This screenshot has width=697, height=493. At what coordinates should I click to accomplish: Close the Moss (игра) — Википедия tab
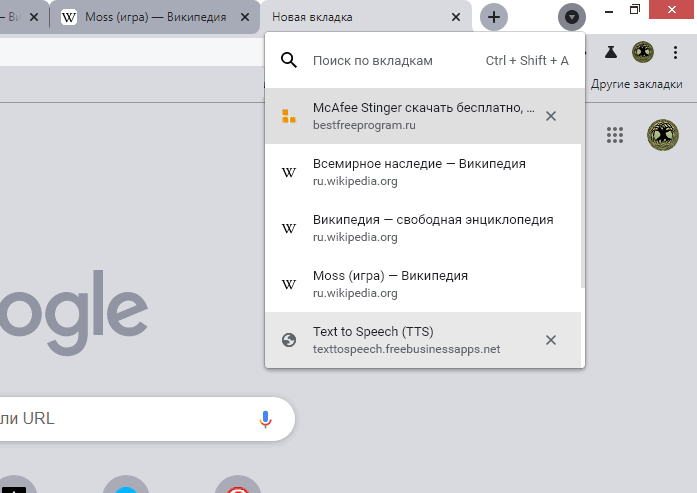(244, 17)
